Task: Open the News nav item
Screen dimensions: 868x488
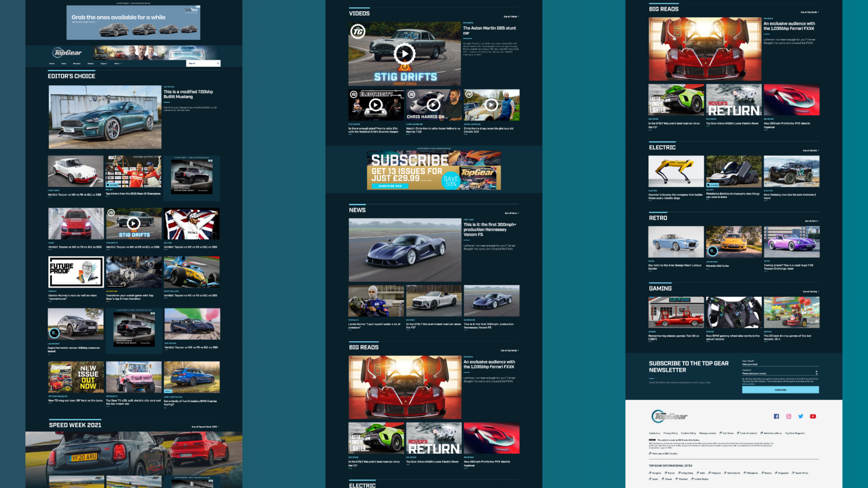Action: 64,64
